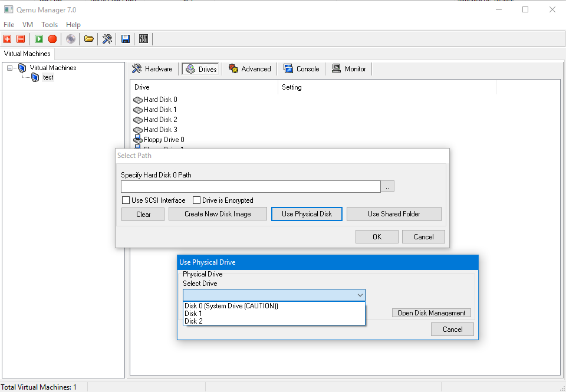Viewport: 566px width, 392px height.
Task: Click the Setting column header
Action: tap(387, 87)
